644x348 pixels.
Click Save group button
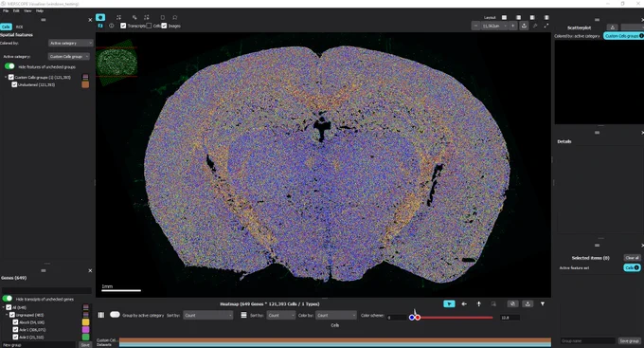[629, 340]
